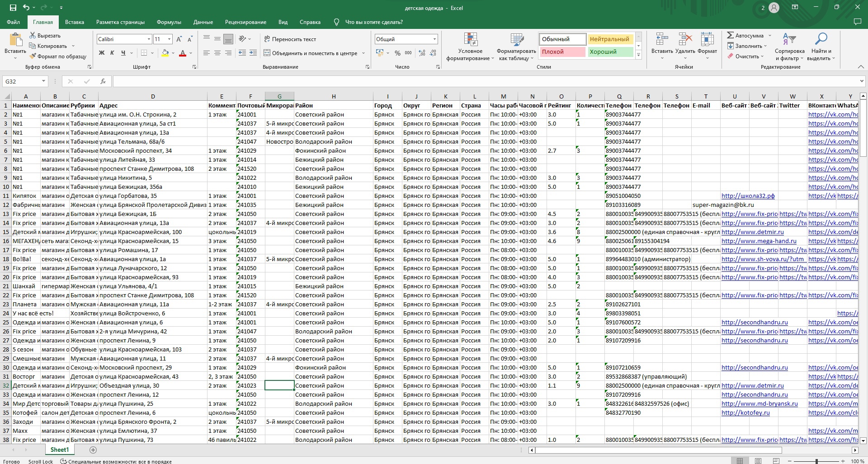The image size is (868, 464).
Task: Activate Format Painter (Формат по образцу)
Action: pos(58,56)
